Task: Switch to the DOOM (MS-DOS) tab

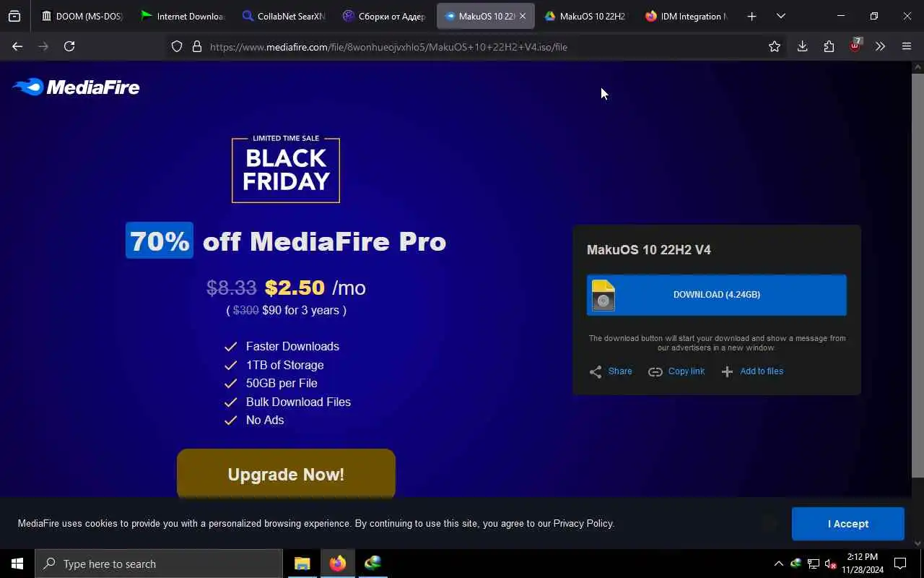Action: coord(82,16)
